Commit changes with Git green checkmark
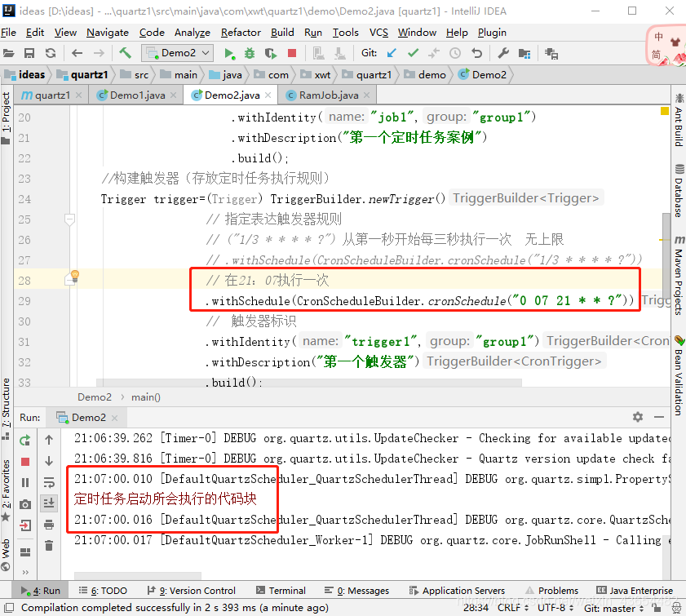This screenshot has width=686, height=616. point(413,53)
